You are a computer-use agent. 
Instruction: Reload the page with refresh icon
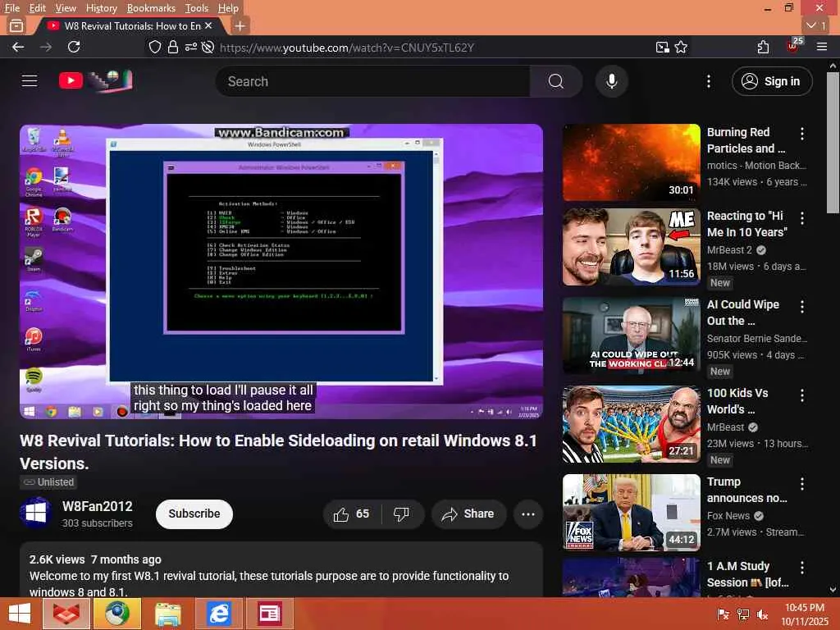coord(74,47)
